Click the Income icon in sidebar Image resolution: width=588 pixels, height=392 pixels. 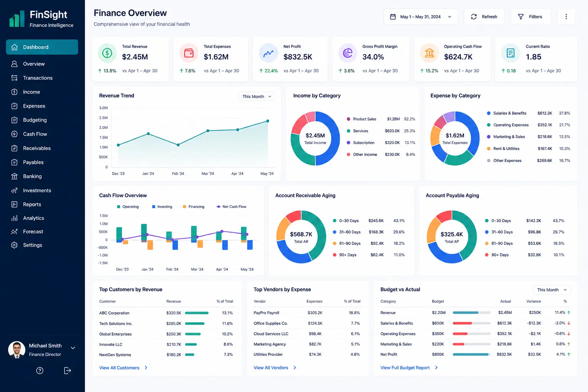[15, 92]
